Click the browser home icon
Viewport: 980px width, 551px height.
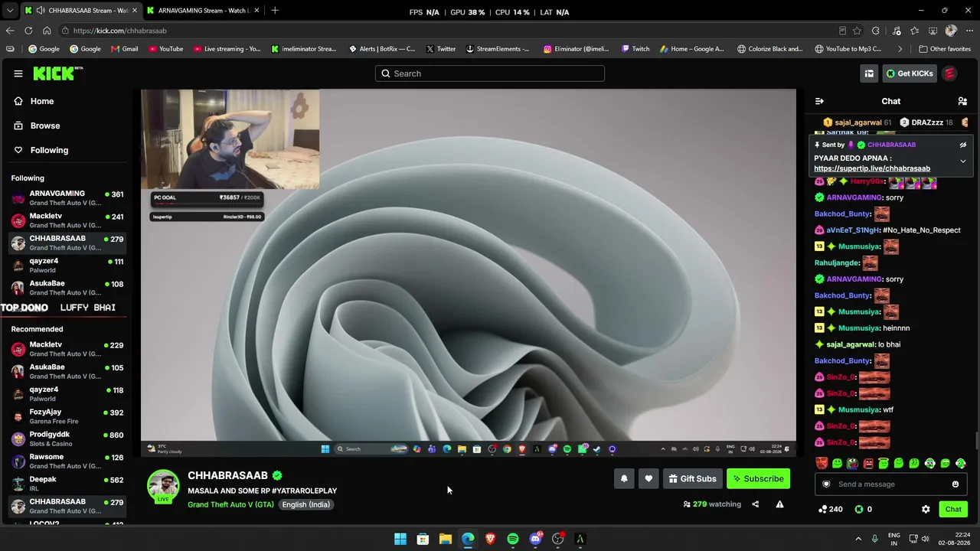click(47, 31)
